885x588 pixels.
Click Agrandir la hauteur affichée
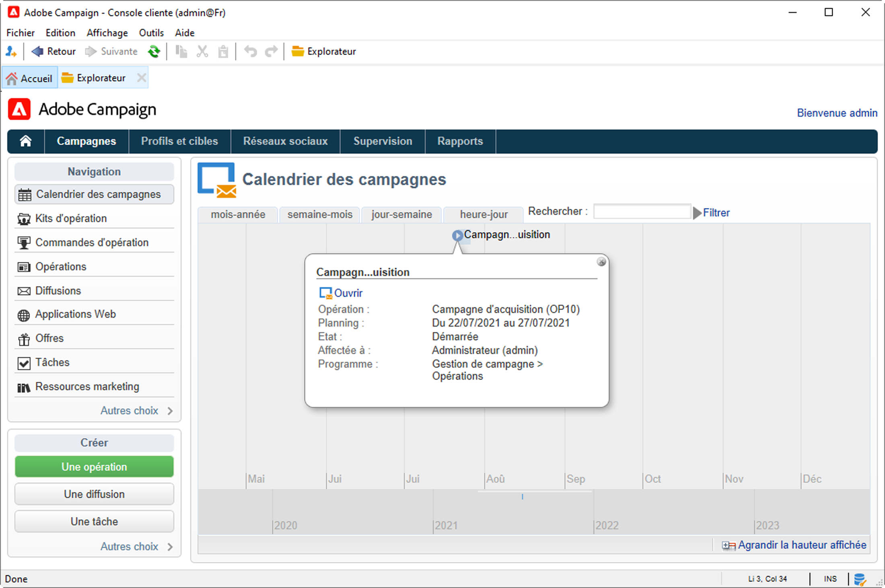point(801,545)
